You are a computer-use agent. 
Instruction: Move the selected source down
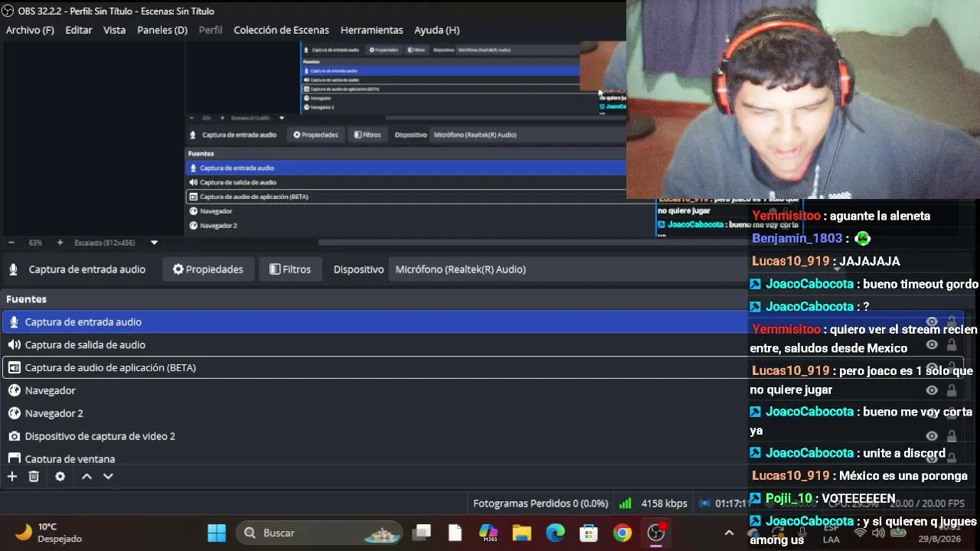(108, 476)
